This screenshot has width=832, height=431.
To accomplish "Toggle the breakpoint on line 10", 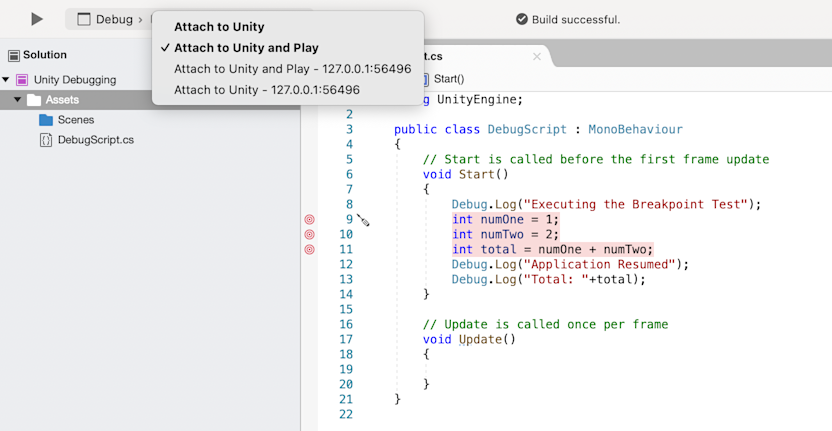I will (309, 234).
